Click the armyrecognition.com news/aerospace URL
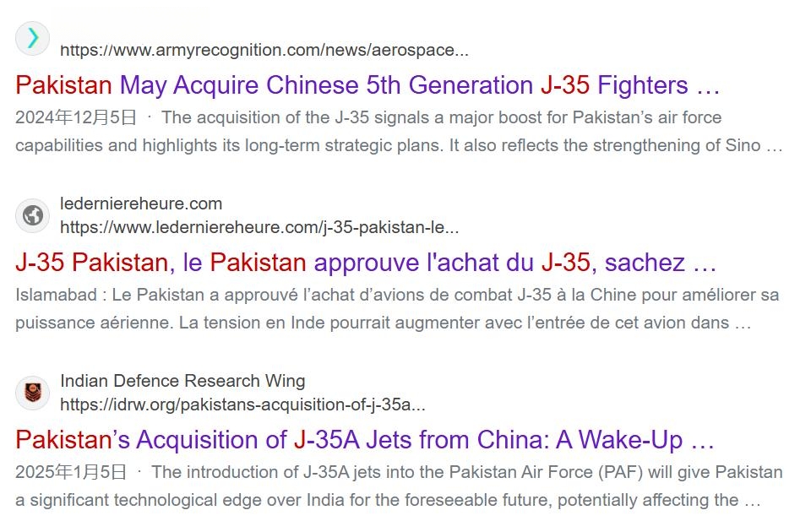Screen dimensions: 811x532 coord(264,50)
